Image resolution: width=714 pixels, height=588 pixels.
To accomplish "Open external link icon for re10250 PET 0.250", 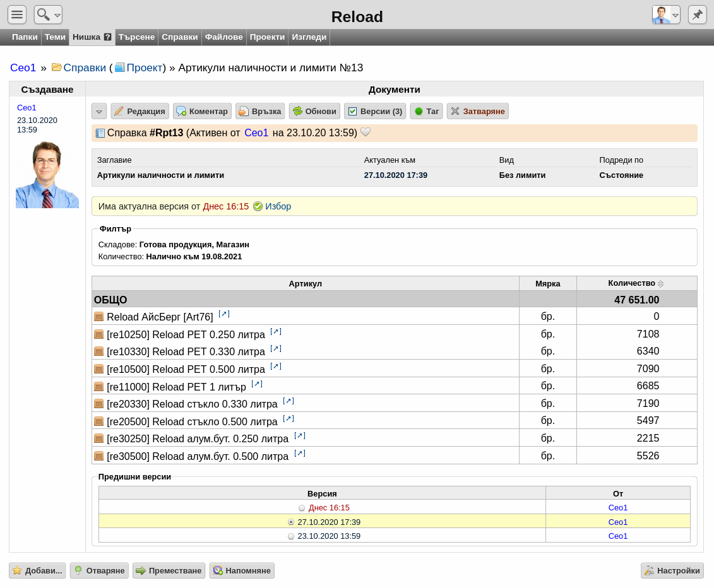I will click(276, 332).
